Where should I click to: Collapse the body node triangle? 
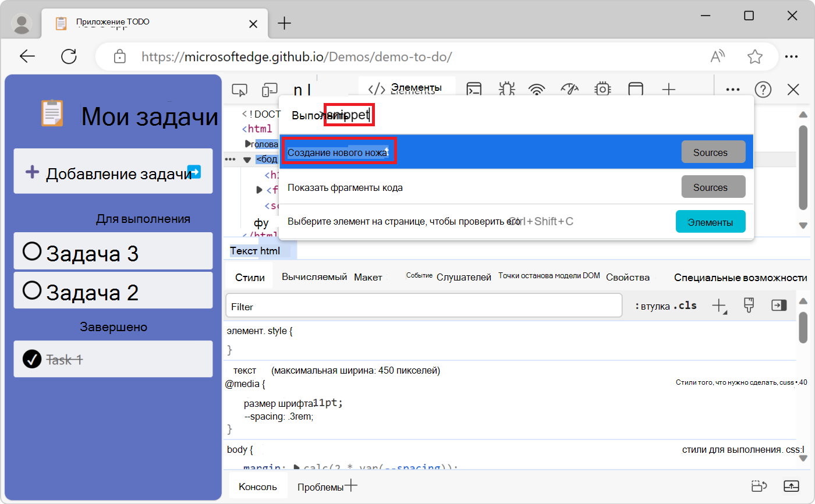246,159
